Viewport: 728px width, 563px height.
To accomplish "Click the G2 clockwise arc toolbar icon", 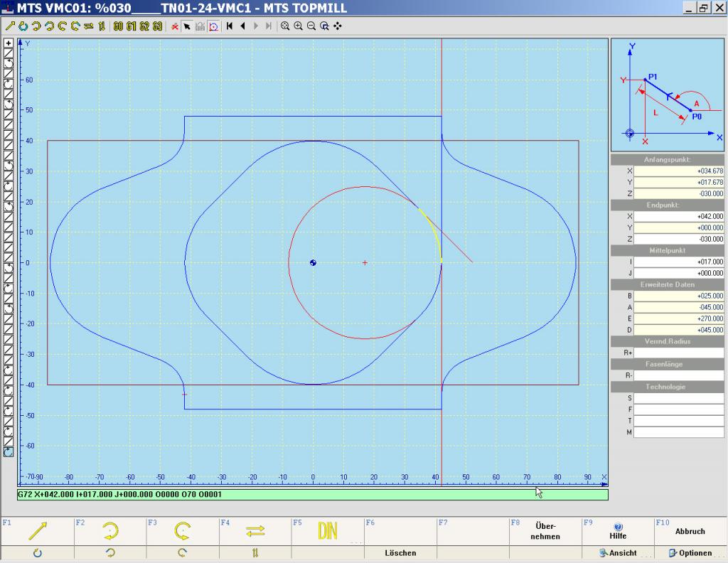I will click(144, 26).
